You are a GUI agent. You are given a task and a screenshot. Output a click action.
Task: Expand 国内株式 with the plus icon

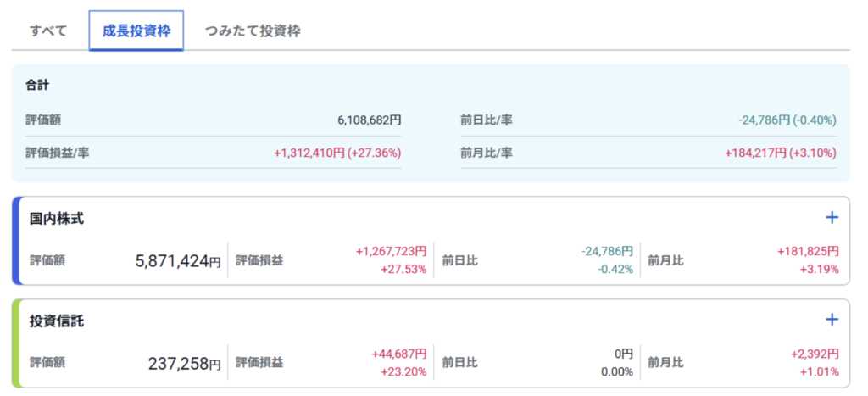point(832,218)
